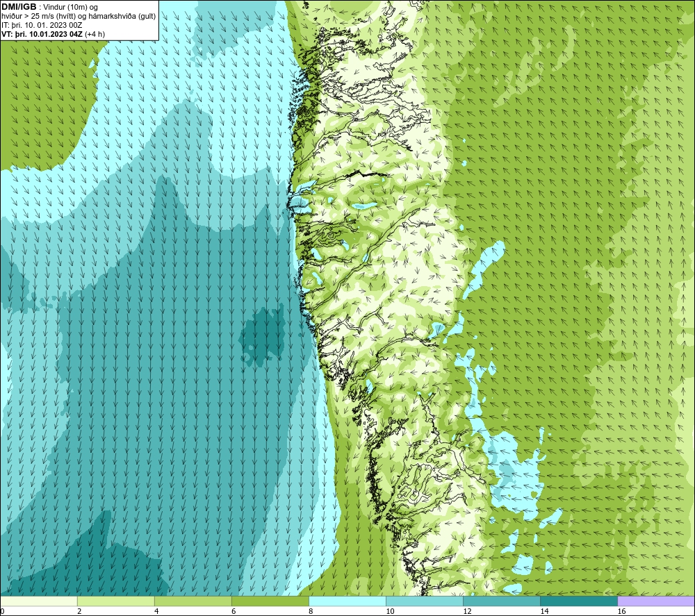This screenshot has width=695, height=616.
Task: Click the legend scale label "12"
Action: click(x=467, y=611)
